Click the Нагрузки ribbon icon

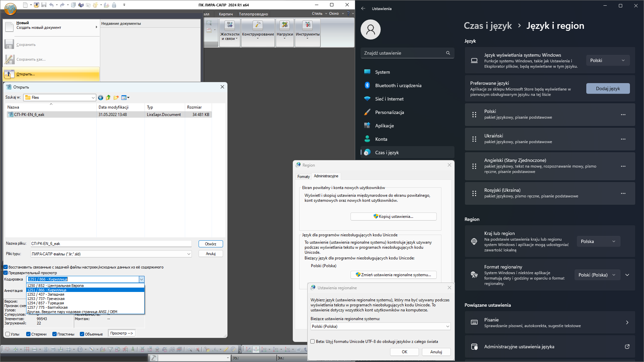click(x=285, y=25)
